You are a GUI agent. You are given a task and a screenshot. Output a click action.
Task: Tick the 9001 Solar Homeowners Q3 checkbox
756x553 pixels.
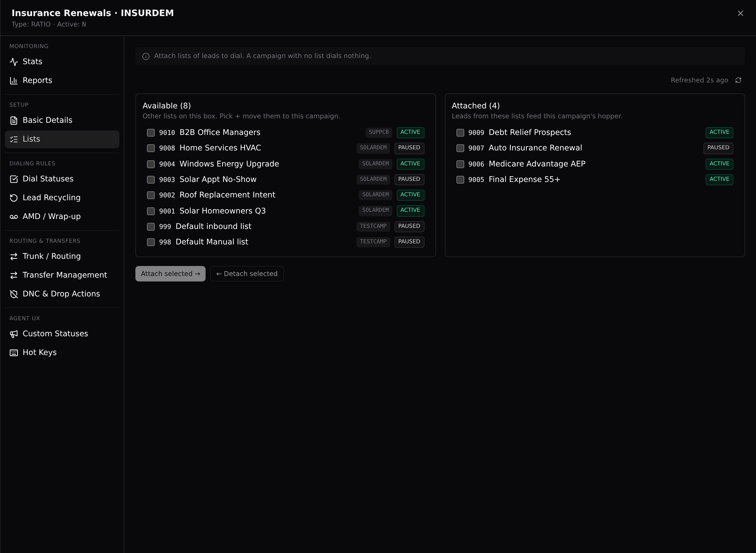(151, 211)
